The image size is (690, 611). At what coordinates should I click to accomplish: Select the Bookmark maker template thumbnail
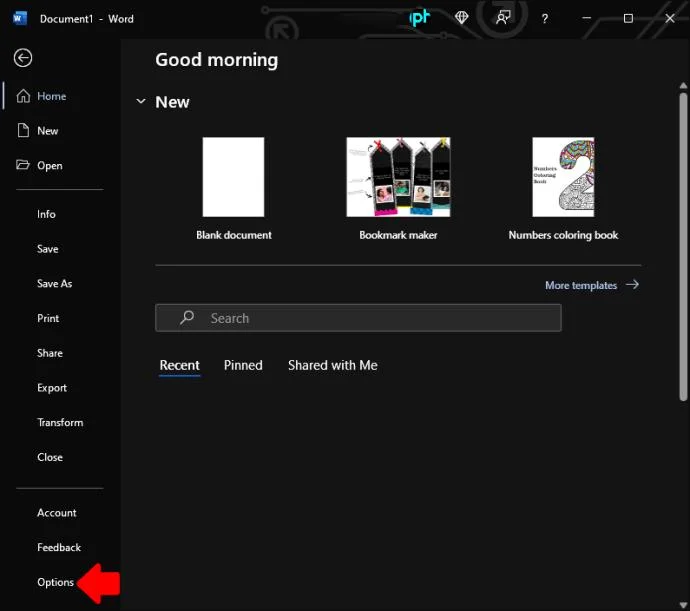point(398,177)
